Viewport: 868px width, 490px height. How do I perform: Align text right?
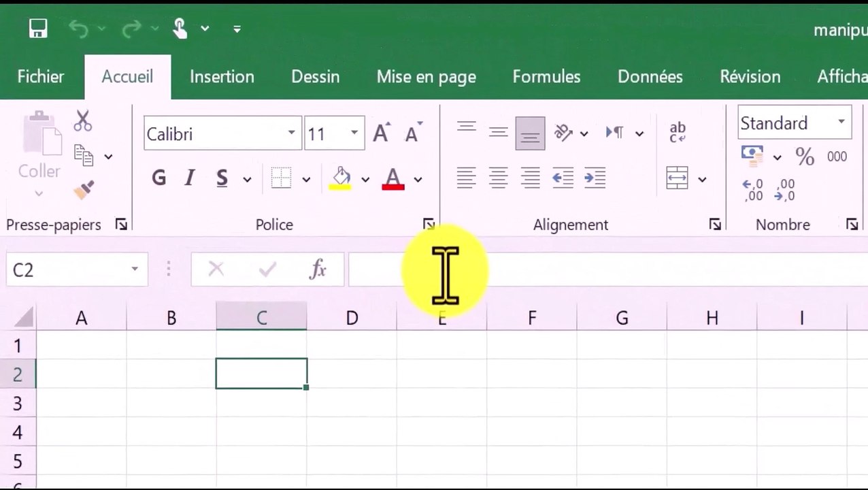click(x=531, y=178)
